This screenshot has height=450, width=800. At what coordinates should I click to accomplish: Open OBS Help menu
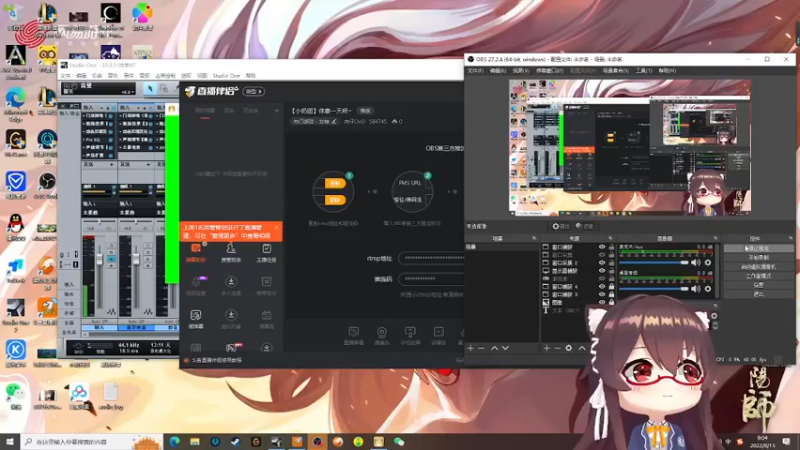click(667, 70)
